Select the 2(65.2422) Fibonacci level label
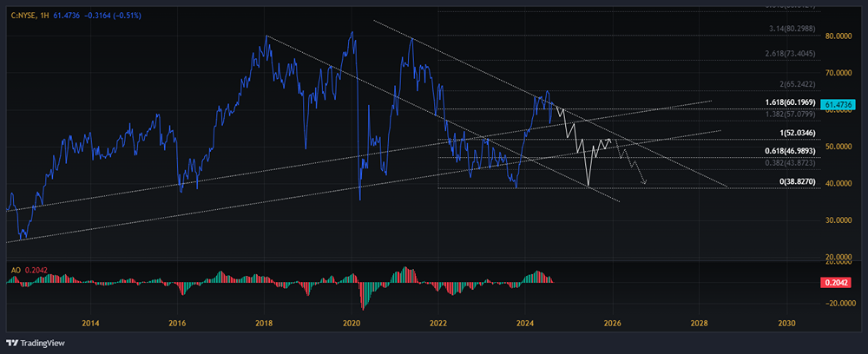 tap(799, 86)
